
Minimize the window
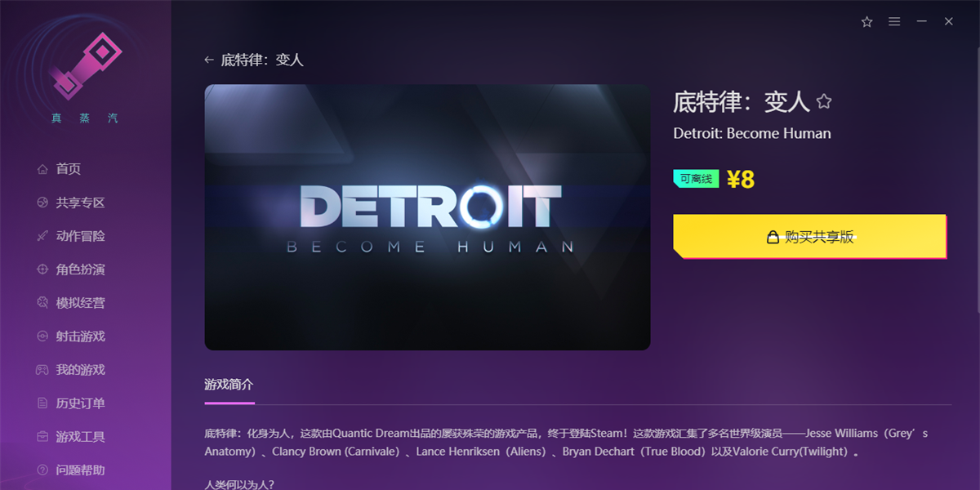(921, 22)
